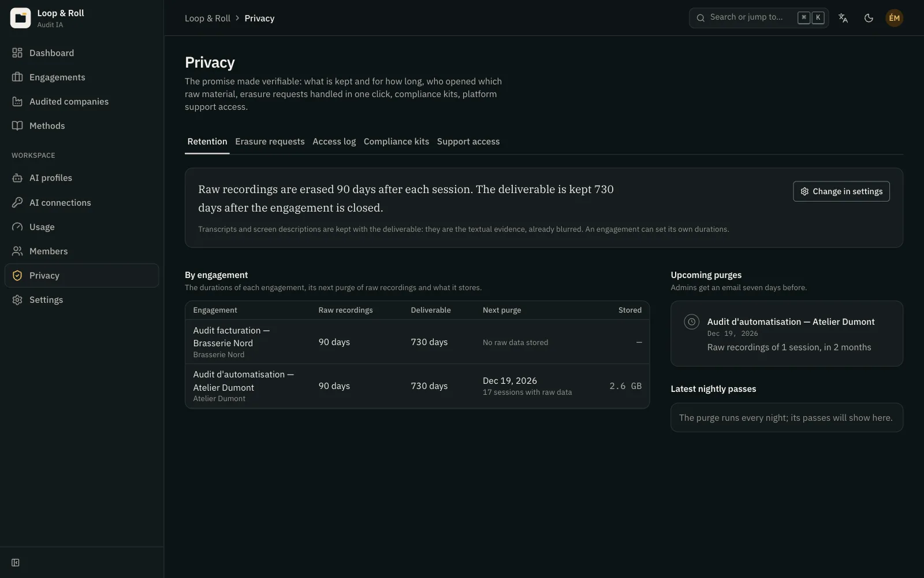Open the language switcher icon

[843, 18]
